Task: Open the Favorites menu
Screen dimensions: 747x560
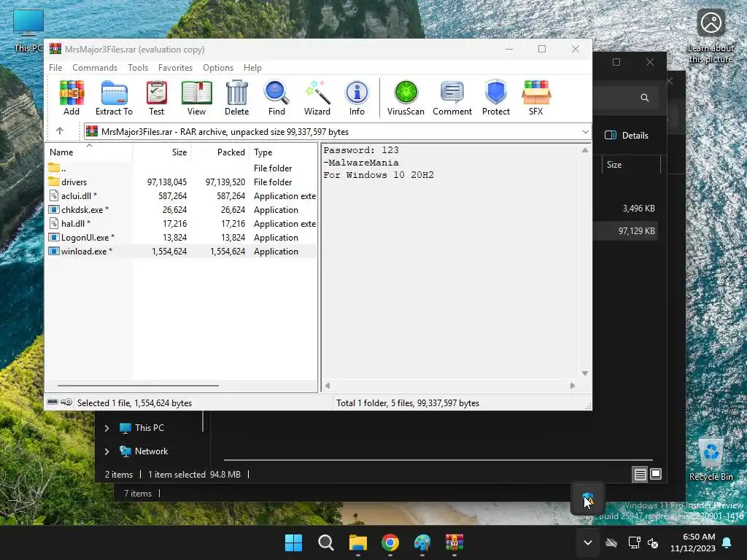Action: (x=175, y=68)
